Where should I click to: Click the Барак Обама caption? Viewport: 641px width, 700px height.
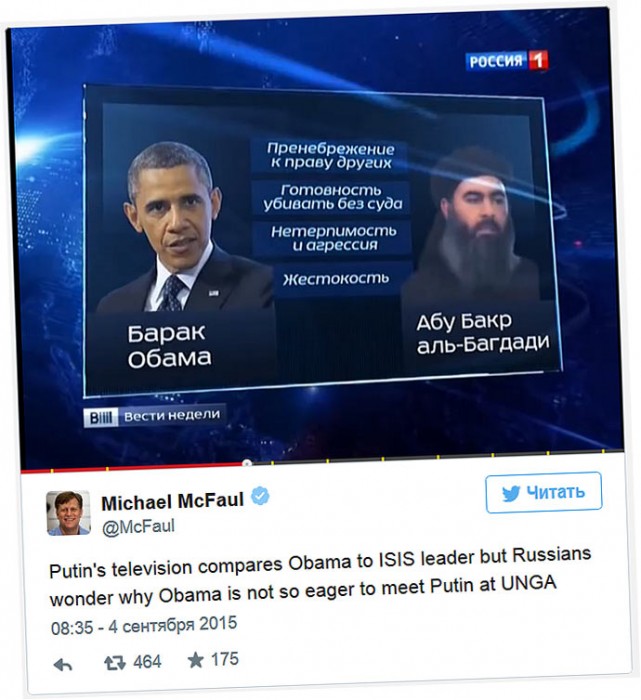tap(169, 346)
